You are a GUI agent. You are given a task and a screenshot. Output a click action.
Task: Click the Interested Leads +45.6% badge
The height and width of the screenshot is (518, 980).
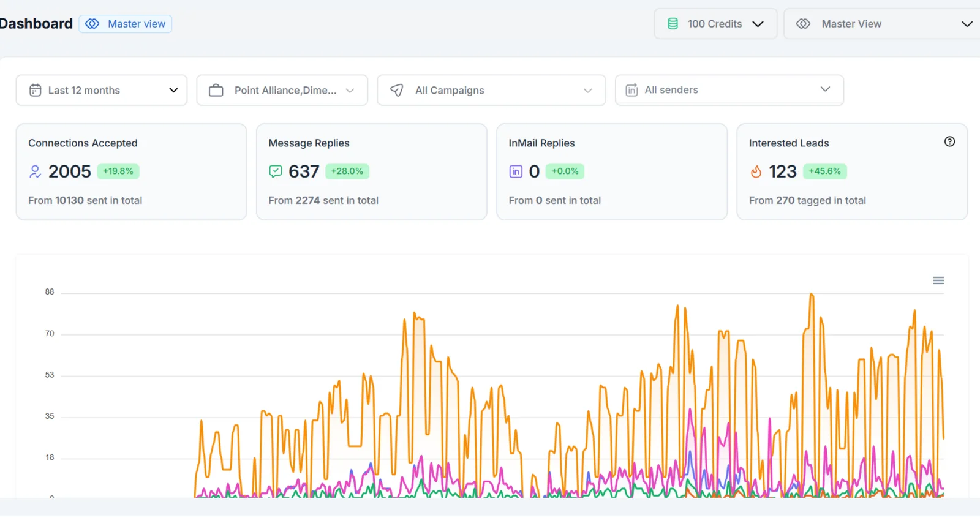[x=824, y=171]
